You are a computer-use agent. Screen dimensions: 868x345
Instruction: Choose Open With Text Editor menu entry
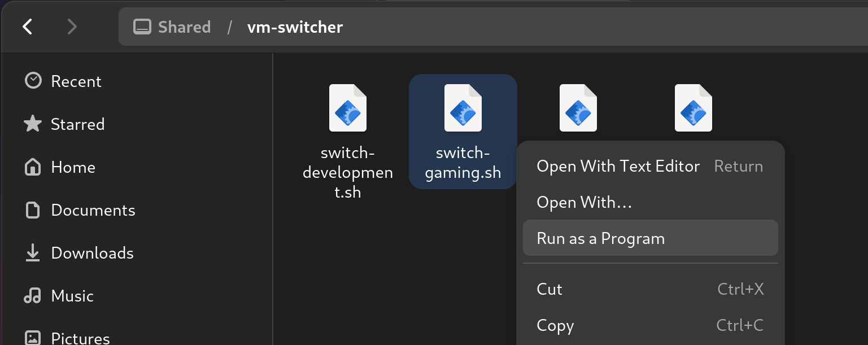(x=618, y=166)
